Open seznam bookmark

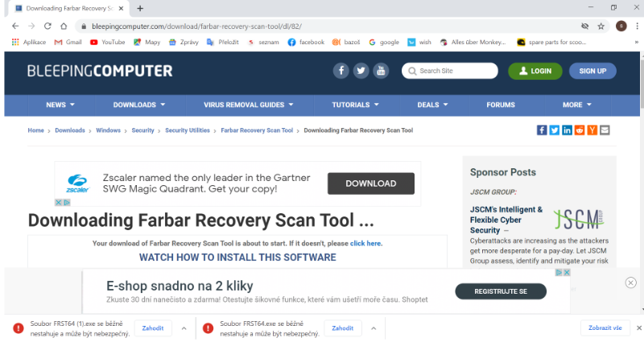(263, 42)
